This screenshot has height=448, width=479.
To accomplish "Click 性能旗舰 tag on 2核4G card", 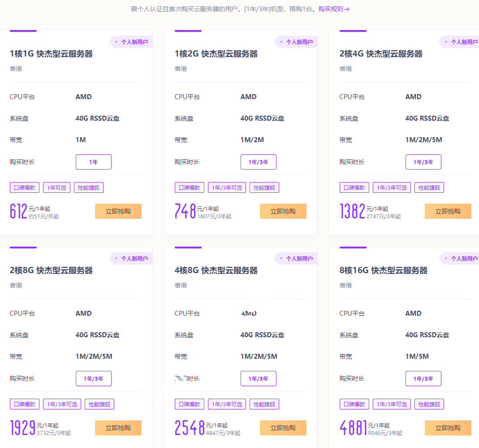I will [x=429, y=187].
